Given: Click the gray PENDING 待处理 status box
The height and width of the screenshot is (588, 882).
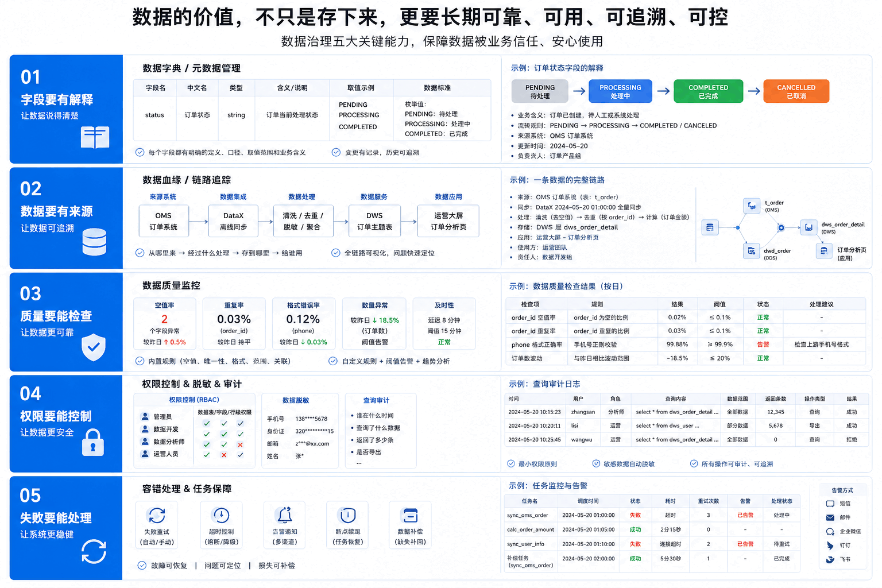Looking at the screenshot, I should pyautogui.click(x=540, y=91).
